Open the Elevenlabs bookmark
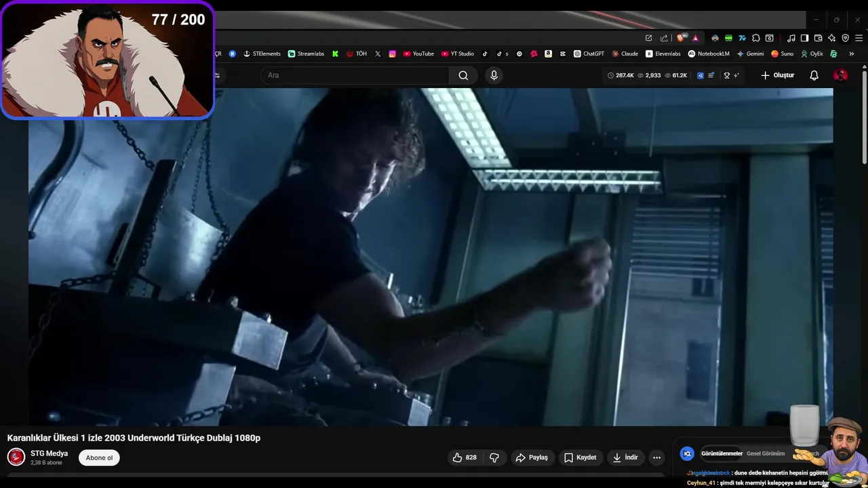The width and height of the screenshot is (868, 488). coord(663,54)
